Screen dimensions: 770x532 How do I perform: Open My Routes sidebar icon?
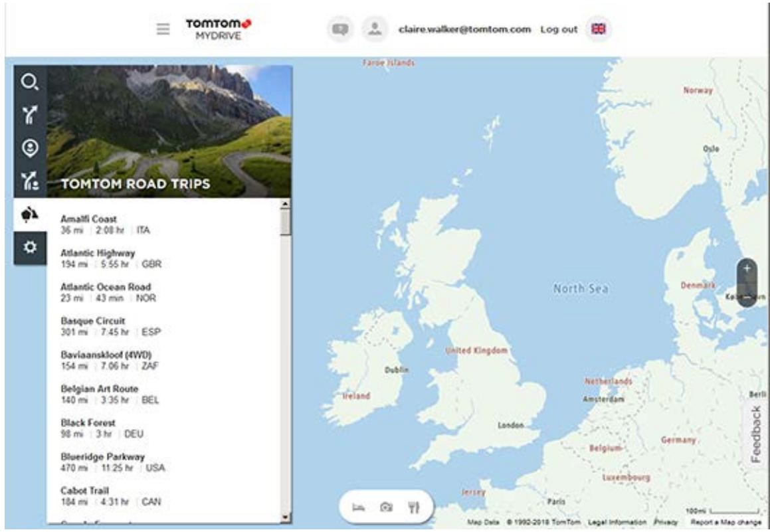pyautogui.click(x=30, y=181)
